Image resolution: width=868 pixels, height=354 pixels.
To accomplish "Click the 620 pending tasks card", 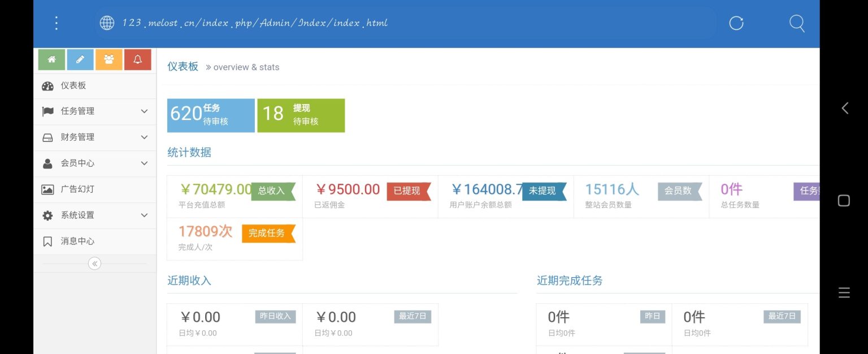I will click(x=210, y=115).
